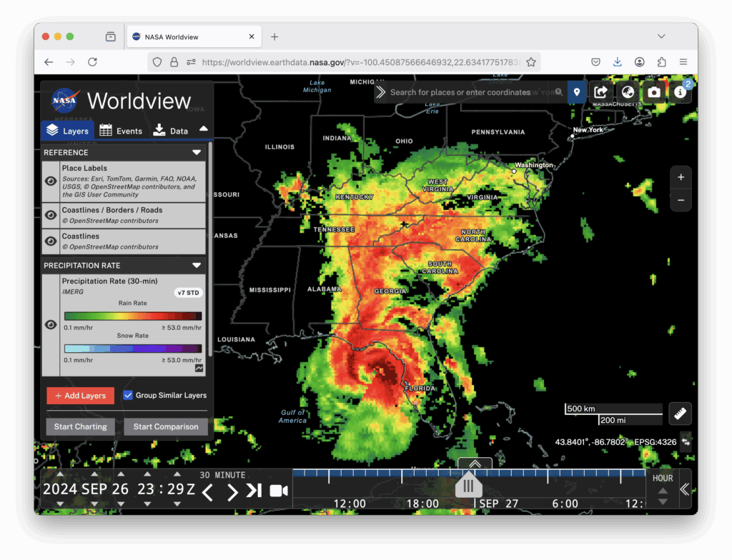Click the HOUR timeline scale label
This screenshot has height=560, width=732.
click(x=663, y=479)
